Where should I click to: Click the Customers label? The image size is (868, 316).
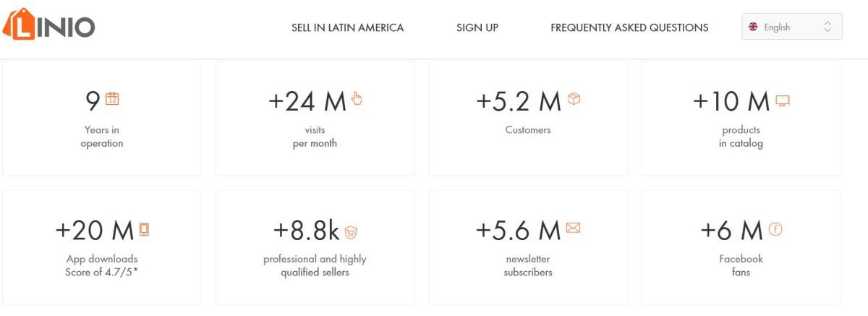pyautogui.click(x=528, y=130)
